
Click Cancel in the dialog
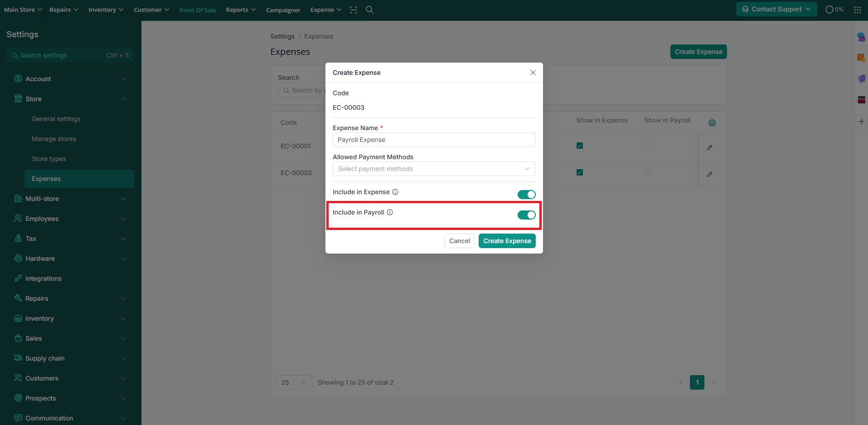(x=459, y=241)
